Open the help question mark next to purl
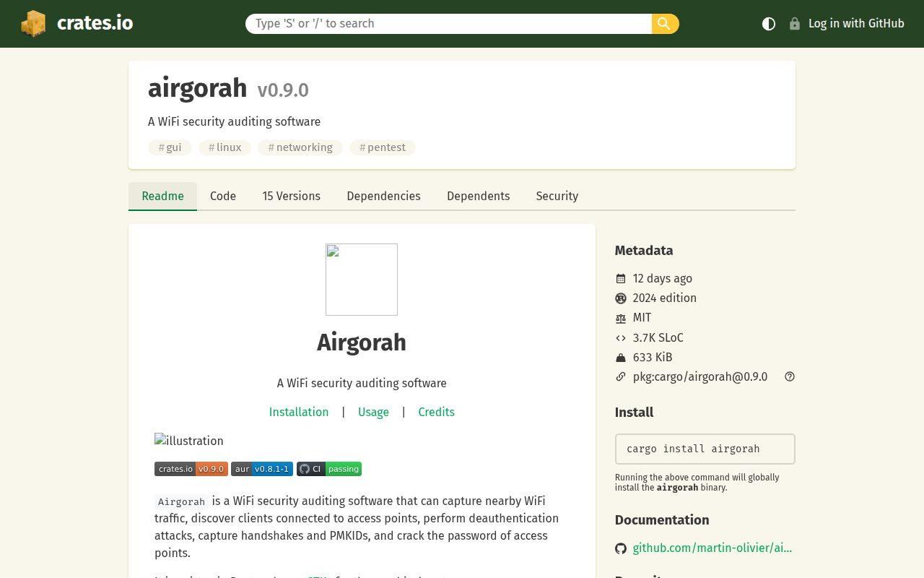The height and width of the screenshot is (578, 924). click(790, 376)
